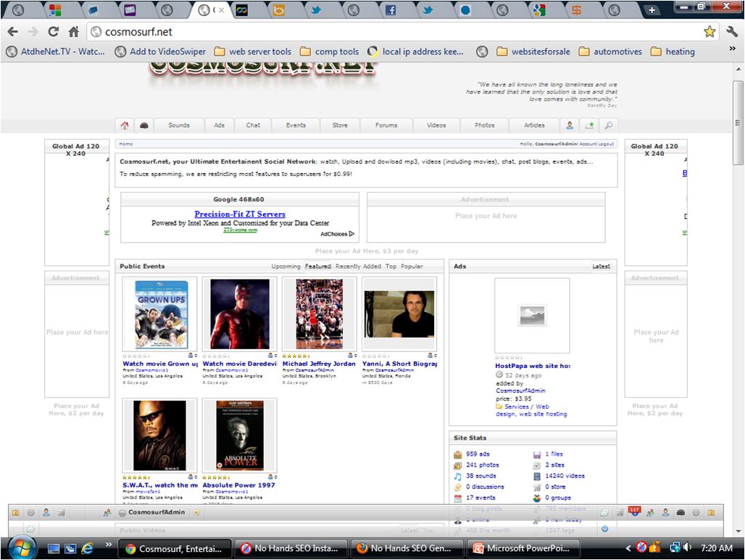Viewport: 745px width, 560px height.
Task: Open Chrome's wrench settings menu
Action: pos(731,32)
